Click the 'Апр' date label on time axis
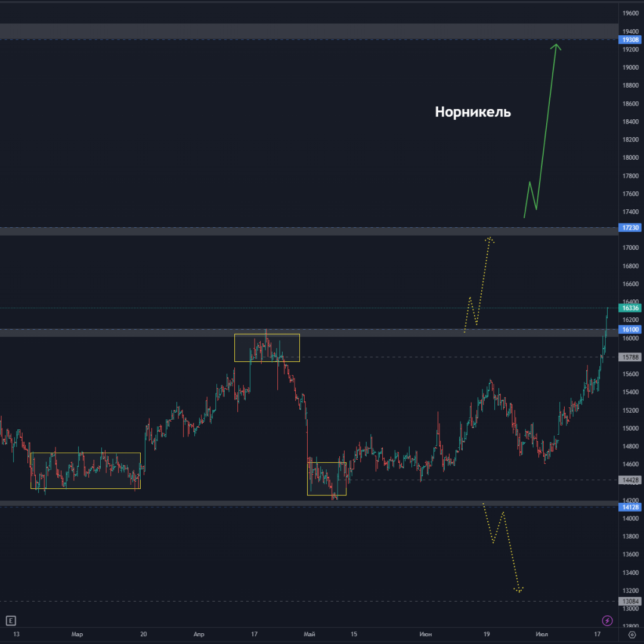The width and height of the screenshot is (644, 644). click(199, 634)
